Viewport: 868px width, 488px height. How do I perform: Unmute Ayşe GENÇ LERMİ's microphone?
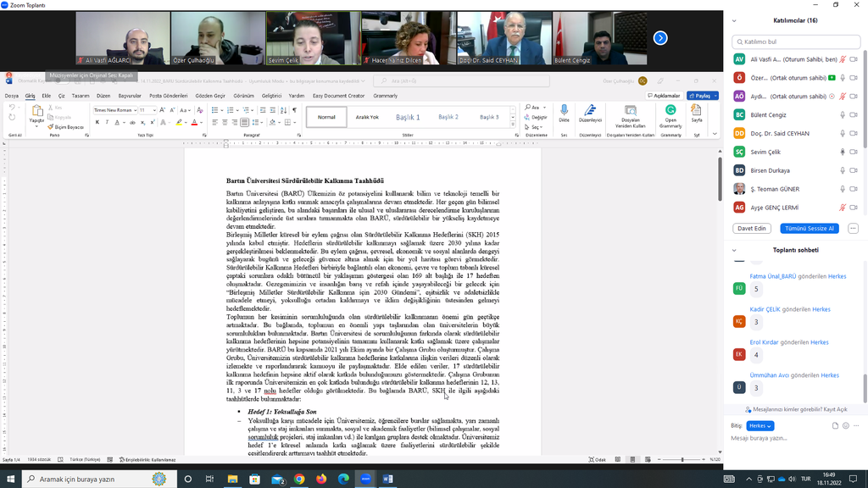pos(843,208)
